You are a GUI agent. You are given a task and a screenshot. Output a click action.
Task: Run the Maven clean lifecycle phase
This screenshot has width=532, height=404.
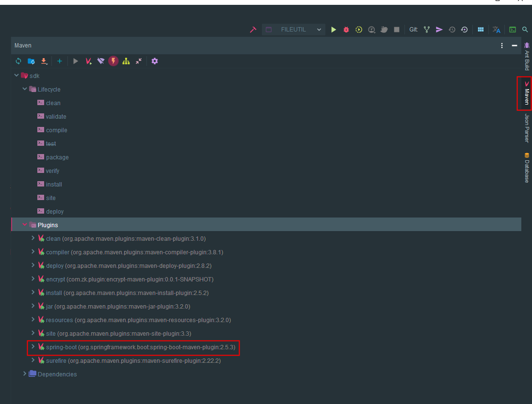pyautogui.click(x=53, y=103)
